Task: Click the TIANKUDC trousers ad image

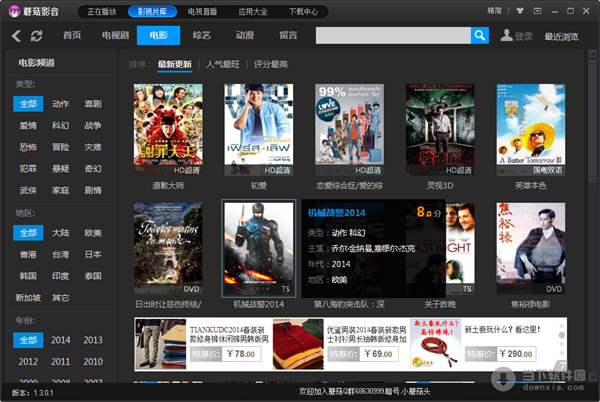Action: tap(161, 344)
